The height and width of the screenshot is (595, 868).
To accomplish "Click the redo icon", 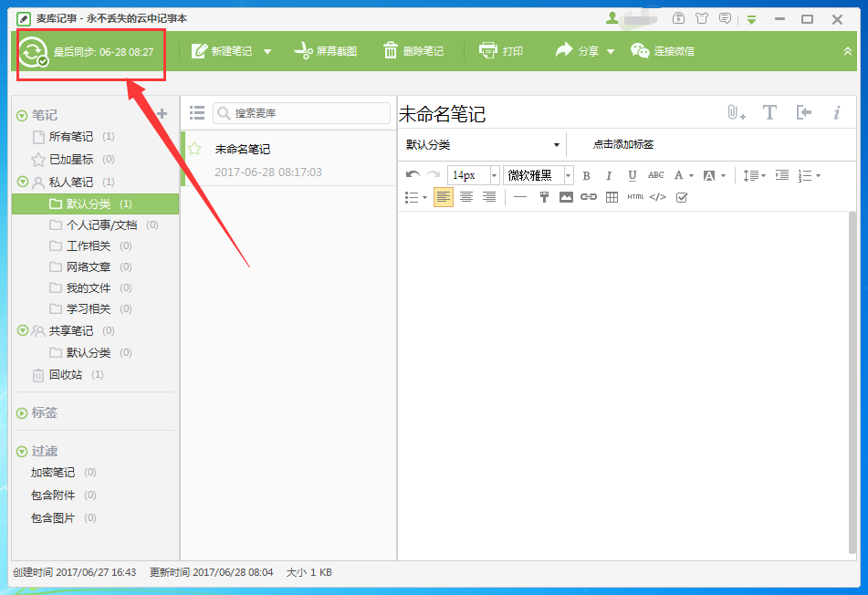I will (x=434, y=175).
